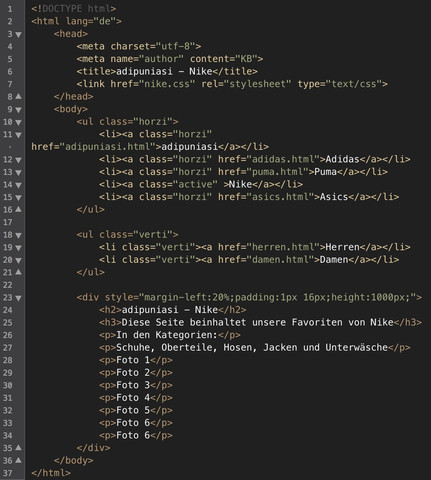This screenshot has width=431, height=480.
Task: Toggle the fold arrow on line 13
Action: coord(18,173)
